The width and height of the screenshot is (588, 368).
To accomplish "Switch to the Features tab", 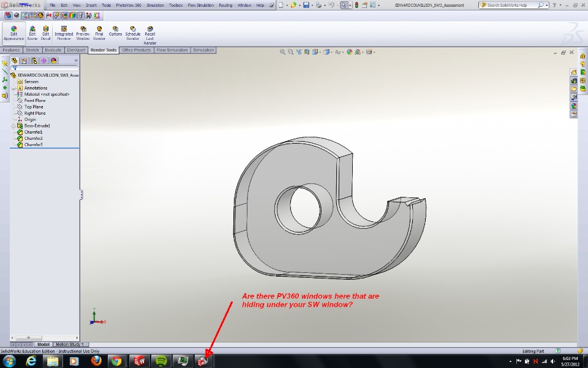I will tap(11, 50).
